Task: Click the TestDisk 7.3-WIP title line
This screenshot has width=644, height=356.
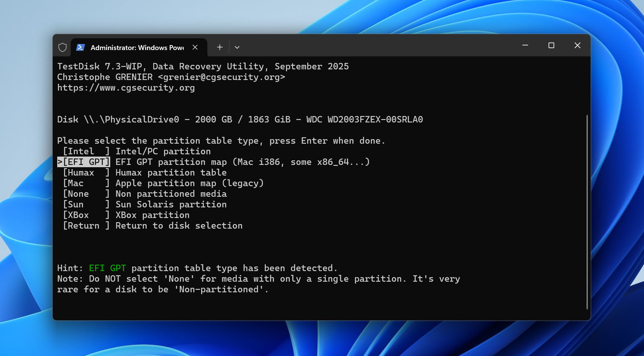Action: 203,66
